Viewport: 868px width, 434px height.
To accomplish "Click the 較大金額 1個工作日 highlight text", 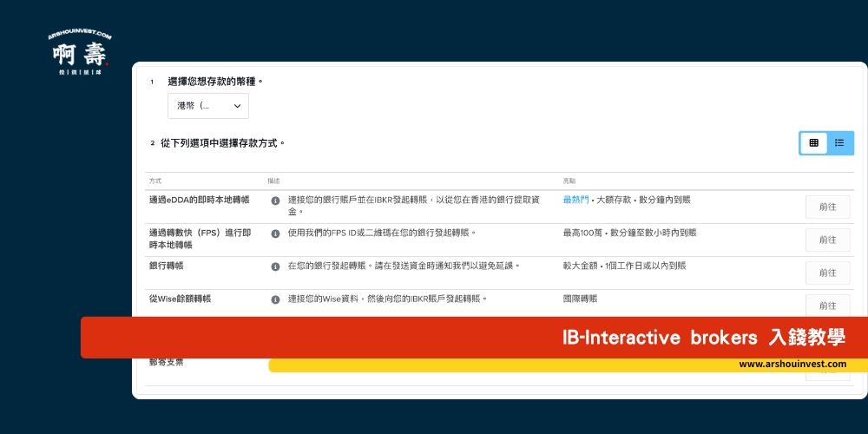I will click(x=624, y=266).
